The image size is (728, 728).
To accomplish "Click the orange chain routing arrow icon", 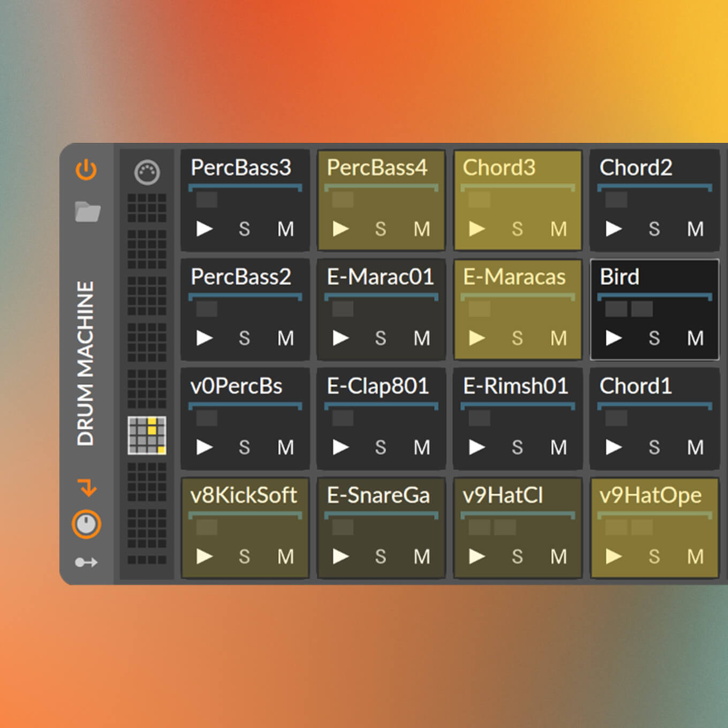I will [x=87, y=488].
